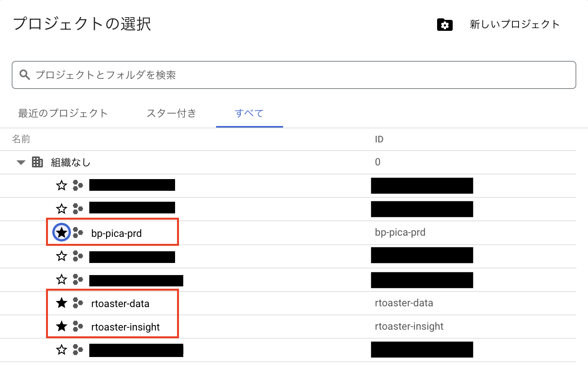Click the rtoaster-insight ID cell
Screen dimensions: 588x373
pos(409,326)
